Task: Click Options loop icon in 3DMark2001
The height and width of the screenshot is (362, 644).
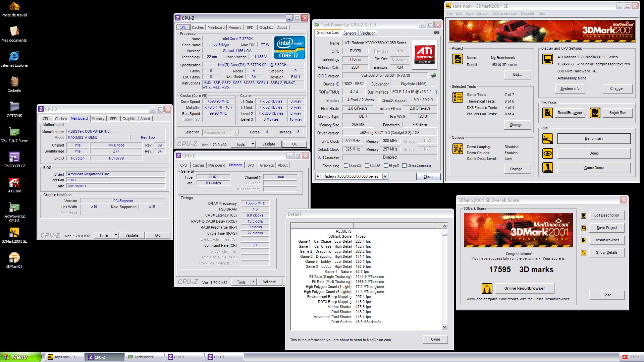Action: [x=458, y=148]
